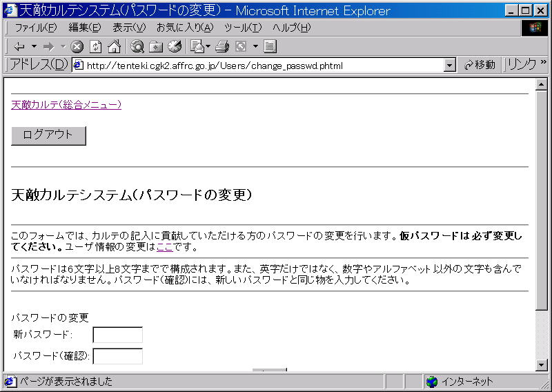Click the ここ link for user info

point(165,247)
